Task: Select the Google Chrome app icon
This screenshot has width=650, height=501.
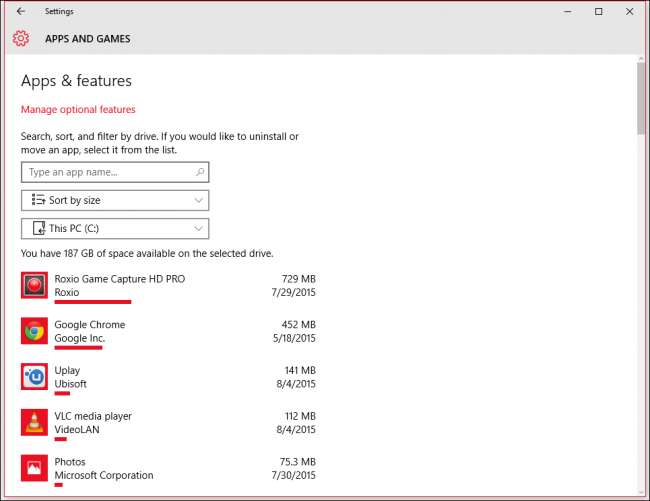Action: coord(34,331)
